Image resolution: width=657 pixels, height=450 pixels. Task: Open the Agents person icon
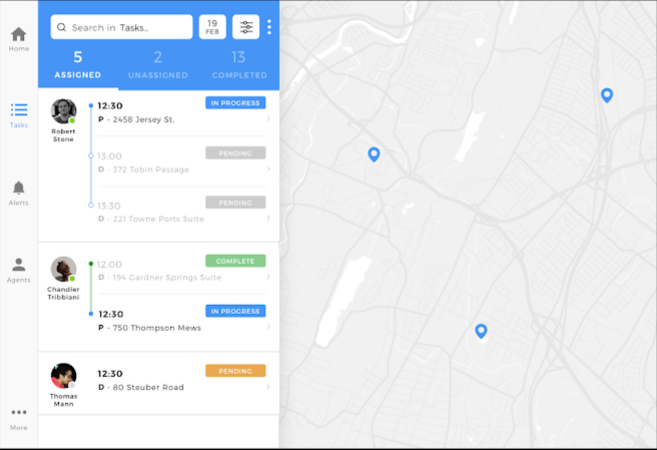tap(18, 264)
